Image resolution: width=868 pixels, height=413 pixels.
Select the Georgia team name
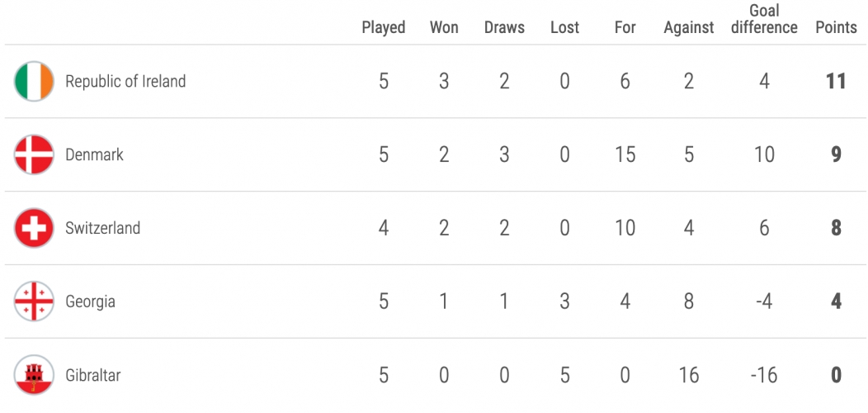[x=90, y=301]
